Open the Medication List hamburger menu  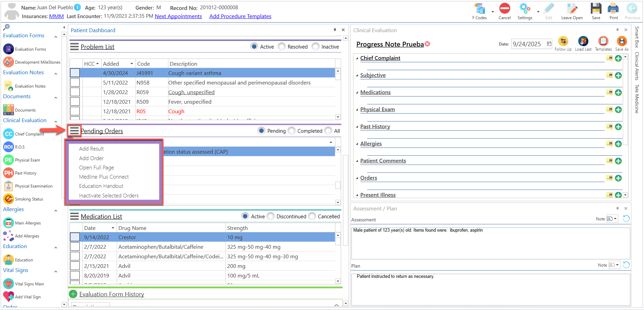(74, 216)
